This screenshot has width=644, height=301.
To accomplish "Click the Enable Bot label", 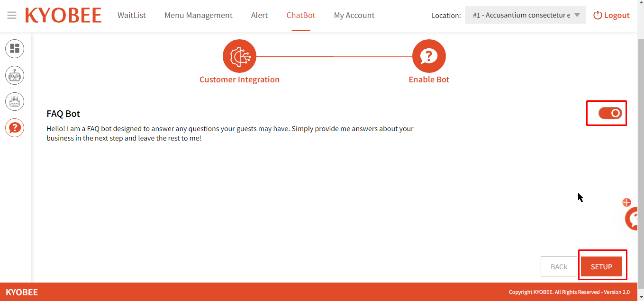I will (x=429, y=80).
